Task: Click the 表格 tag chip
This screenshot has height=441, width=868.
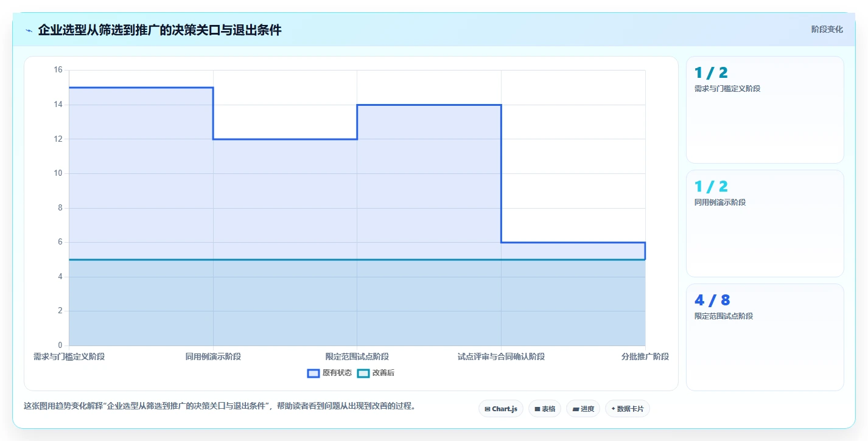Action: click(545, 409)
